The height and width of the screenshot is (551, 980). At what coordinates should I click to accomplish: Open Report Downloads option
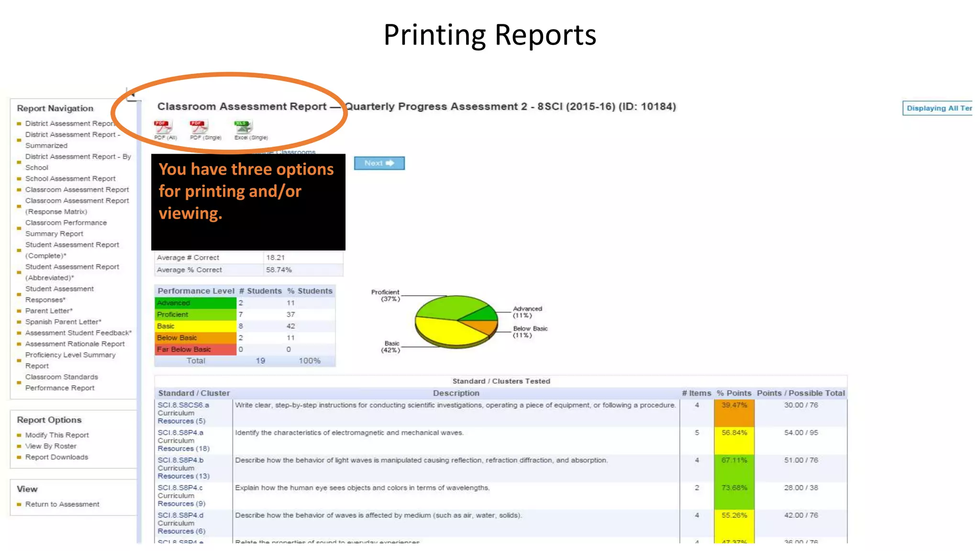(56, 457)
